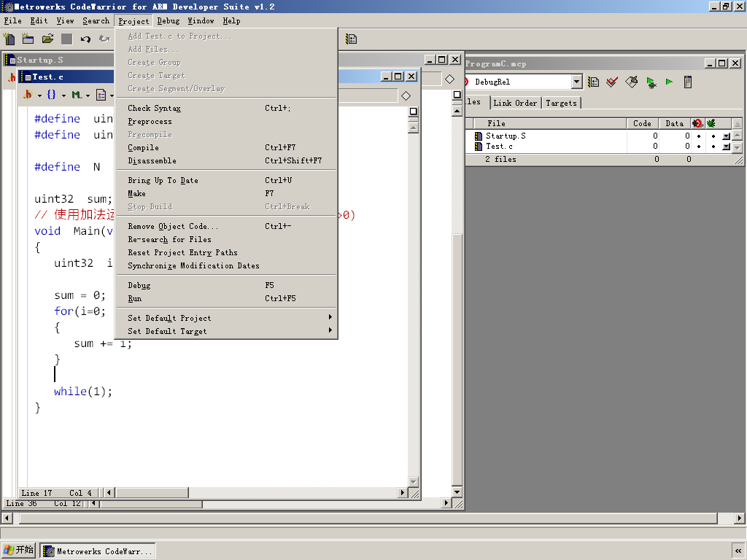Expand taskbar notification area chevron
This screenshot has width=747, height=560.
738,551
